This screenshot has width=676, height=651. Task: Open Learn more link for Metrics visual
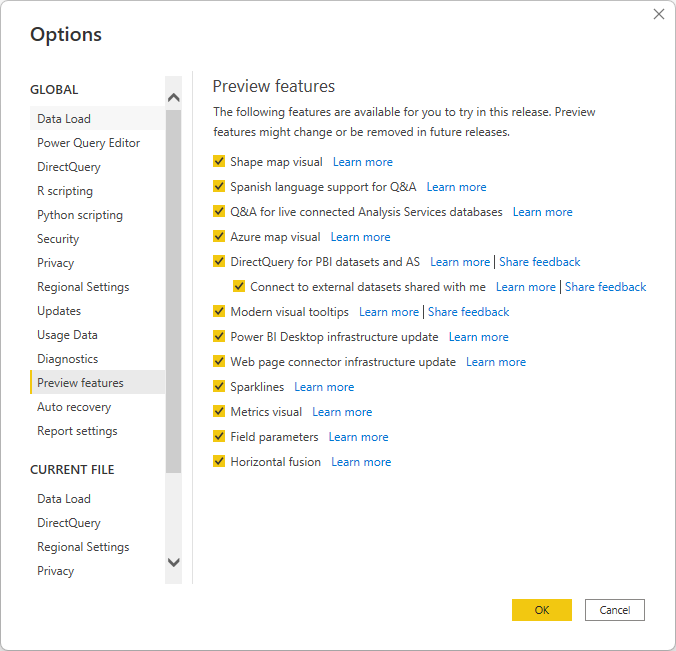pos(342,412)
